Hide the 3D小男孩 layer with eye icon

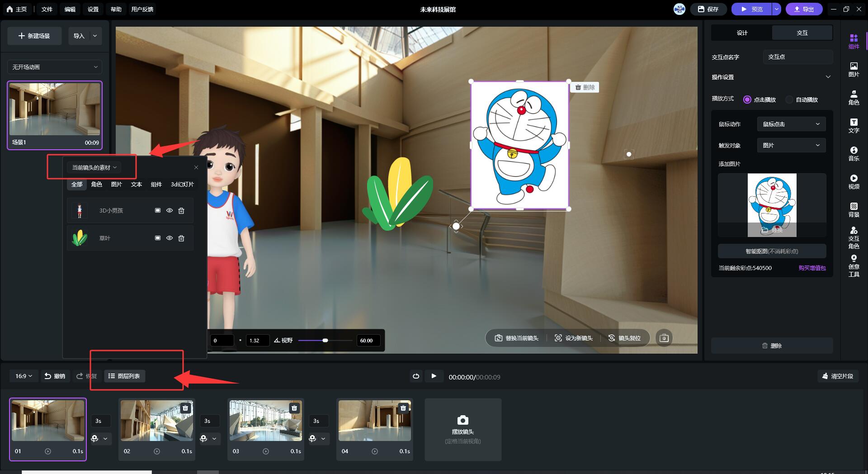[x=170, y=211]
